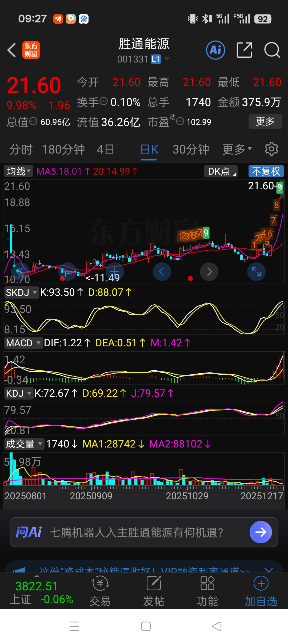Open the MACD indicator dropdown
The height and width of the screenshot is (644, 288).
tap(23, 343)
